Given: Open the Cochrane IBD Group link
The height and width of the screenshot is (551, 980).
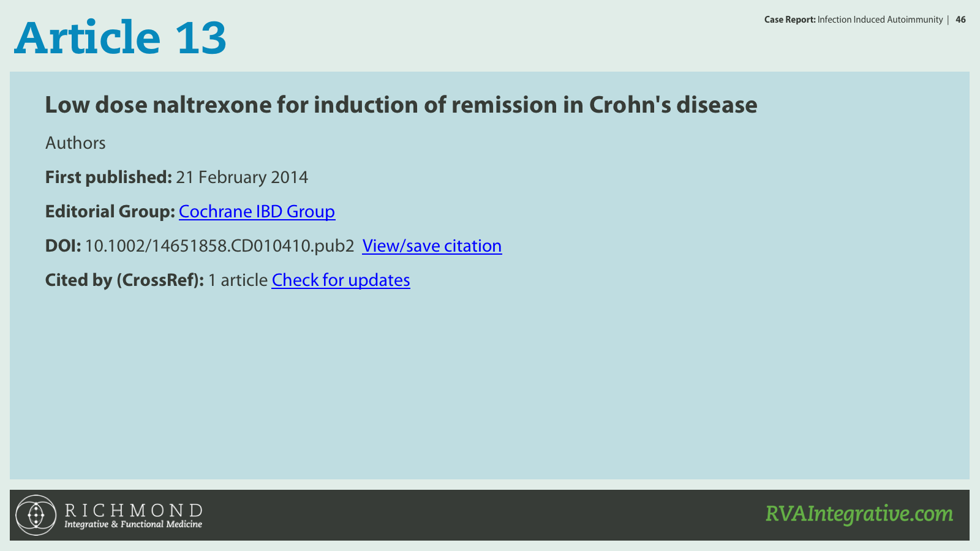Looking at the screenshot, I should coord(257,211).
